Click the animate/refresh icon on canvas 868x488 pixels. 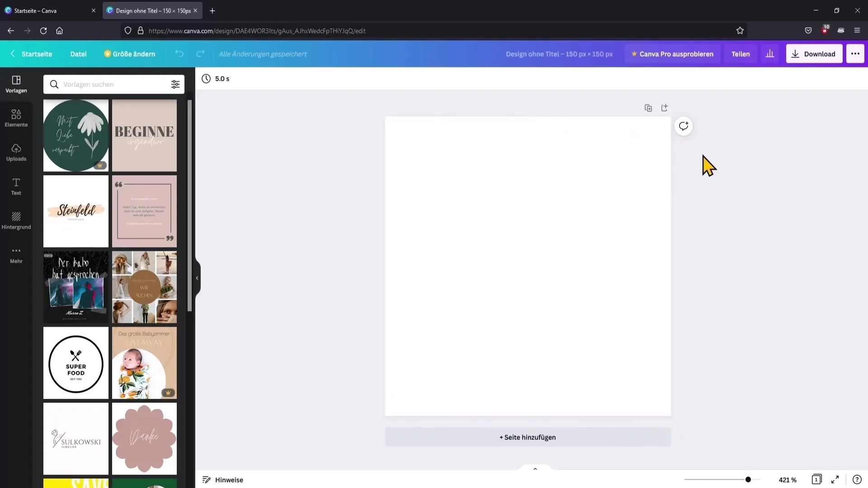click(x=684, y=126)
